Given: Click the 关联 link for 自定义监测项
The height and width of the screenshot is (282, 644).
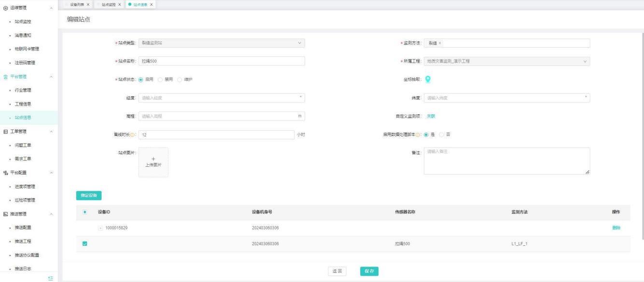Looking at the screenshot, I should click(431, 116).
